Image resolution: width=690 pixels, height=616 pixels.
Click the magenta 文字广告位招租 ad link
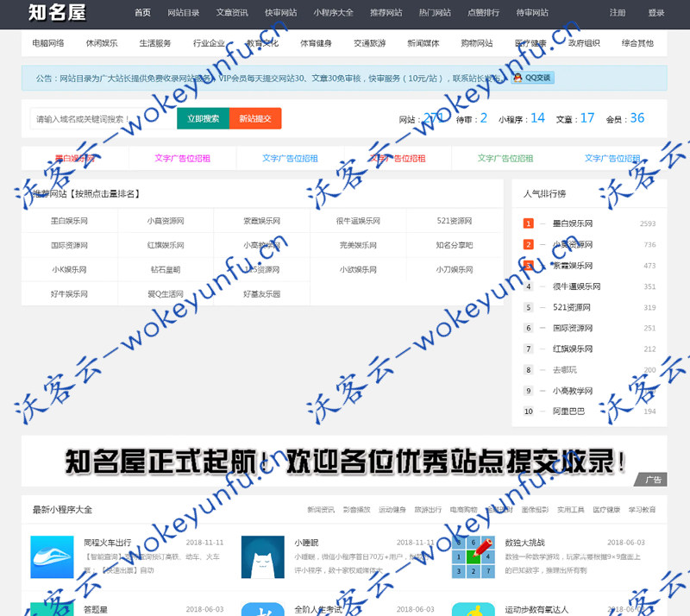[182, 159]
